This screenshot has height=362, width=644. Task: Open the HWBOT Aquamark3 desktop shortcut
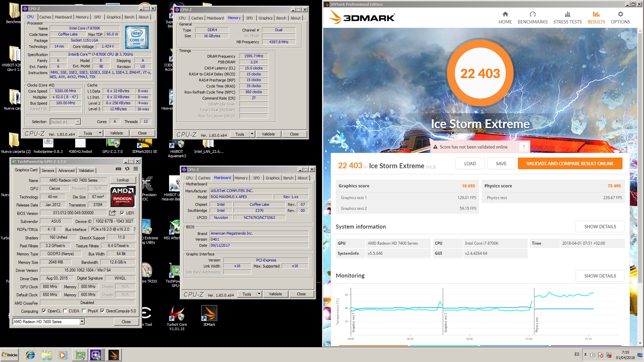tap(177, 148)
